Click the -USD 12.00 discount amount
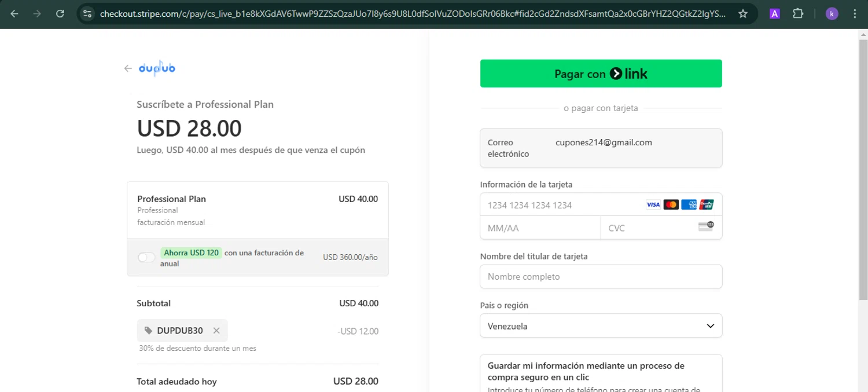Viewport: 868px width, 392px height. click(x=358, y=332)
